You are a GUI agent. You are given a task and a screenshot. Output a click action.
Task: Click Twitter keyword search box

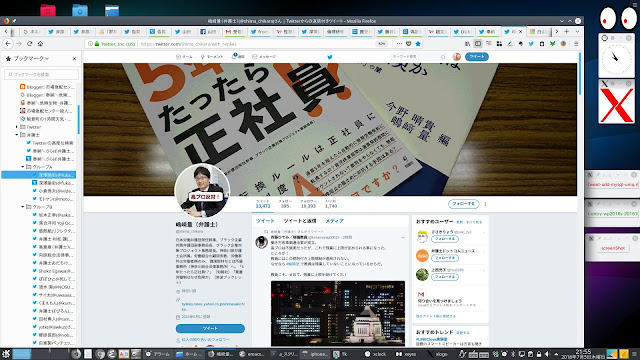pos(418,57)
